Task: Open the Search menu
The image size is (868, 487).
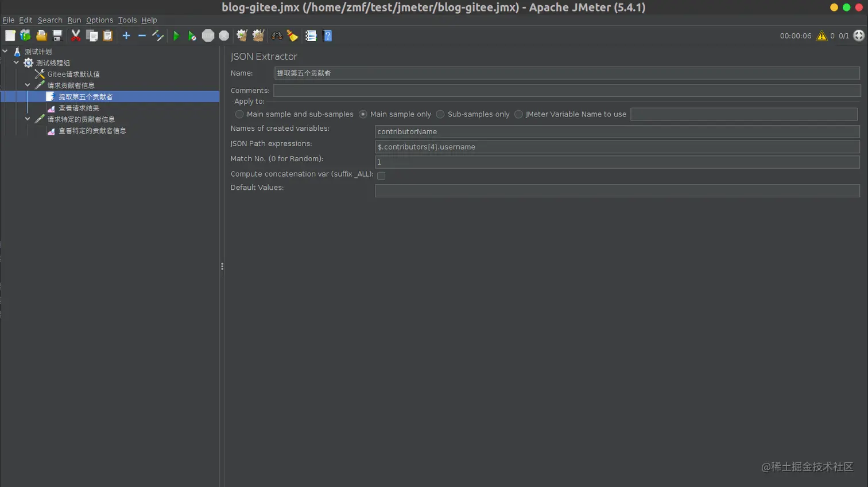Action: 50,20
